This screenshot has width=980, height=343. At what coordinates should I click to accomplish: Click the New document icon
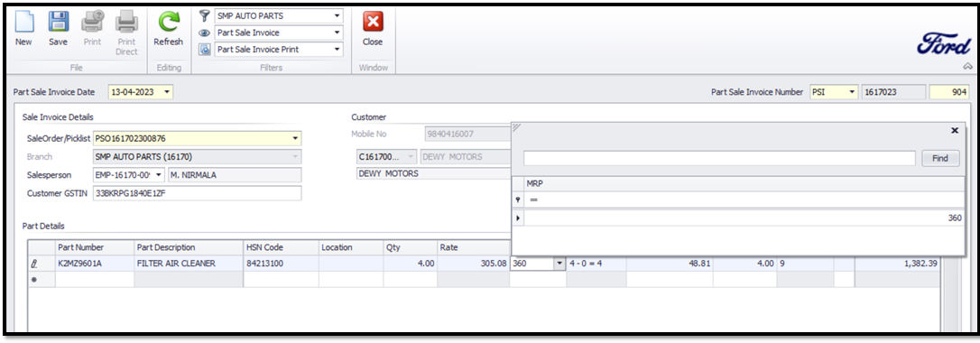(x=23, y=22)
